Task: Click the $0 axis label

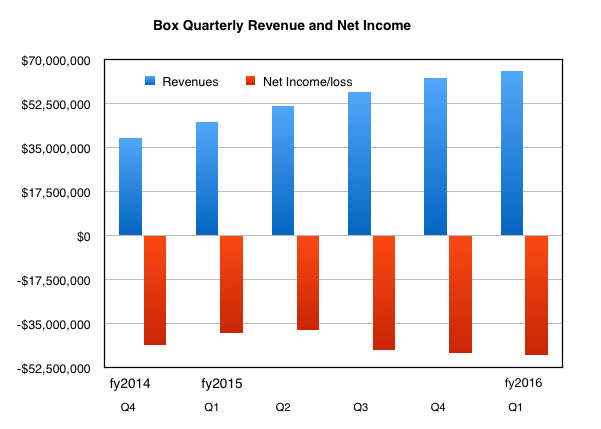Action: pos(84,237)
